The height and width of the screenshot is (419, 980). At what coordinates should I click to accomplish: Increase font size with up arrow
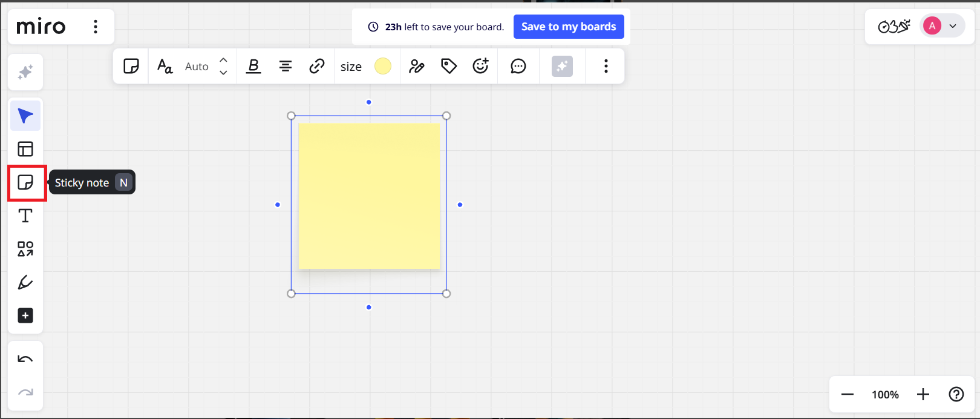coord(223,60)
